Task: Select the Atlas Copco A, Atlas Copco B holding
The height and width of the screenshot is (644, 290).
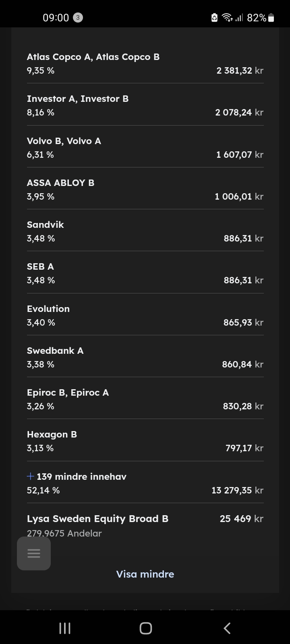Action: 145,64
